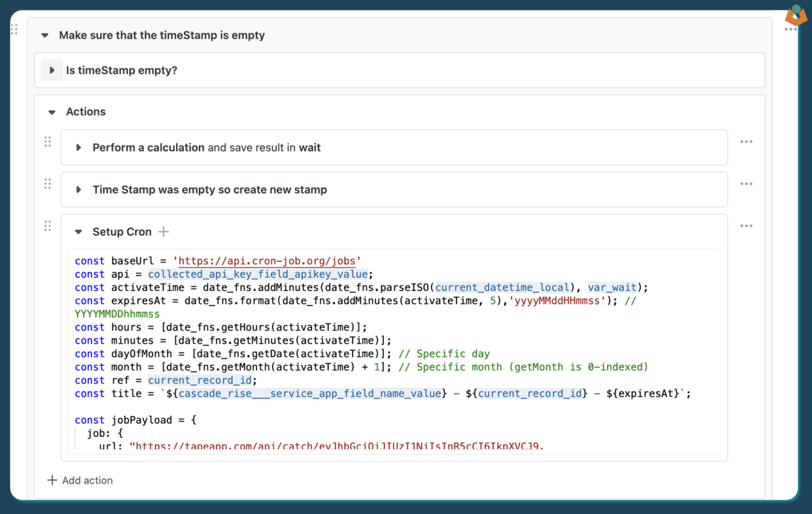Collapse the Setup Cron code block
812x514 pixels.
pos(78,232)
